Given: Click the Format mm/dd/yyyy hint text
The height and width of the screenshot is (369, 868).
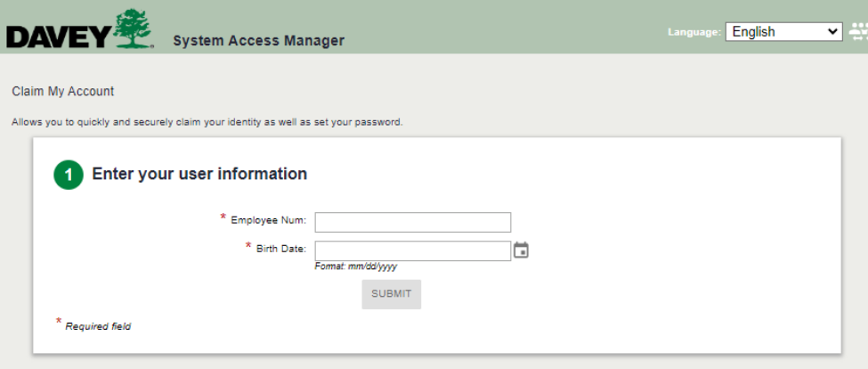Looking at the screenshot, I should click(356, 266).
